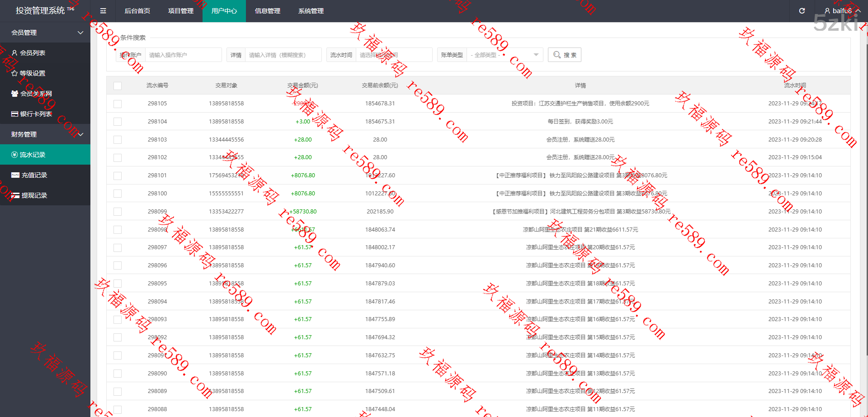Image resolution: width=868 pixels, height=417 pixels.
Task: Open 充值记录 via its sidebar icon
Action: coord(15,175)
